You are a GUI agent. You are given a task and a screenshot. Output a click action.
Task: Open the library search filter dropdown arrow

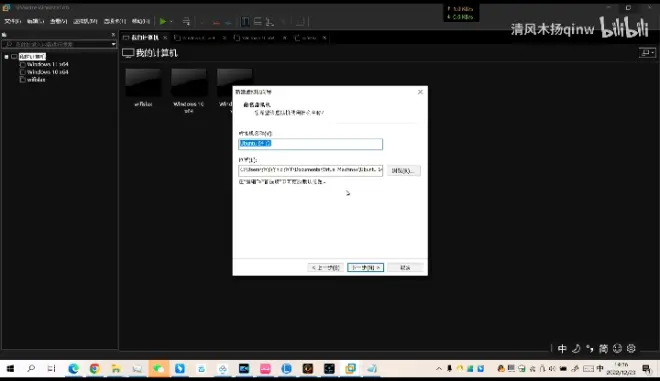tap(113, 44)
